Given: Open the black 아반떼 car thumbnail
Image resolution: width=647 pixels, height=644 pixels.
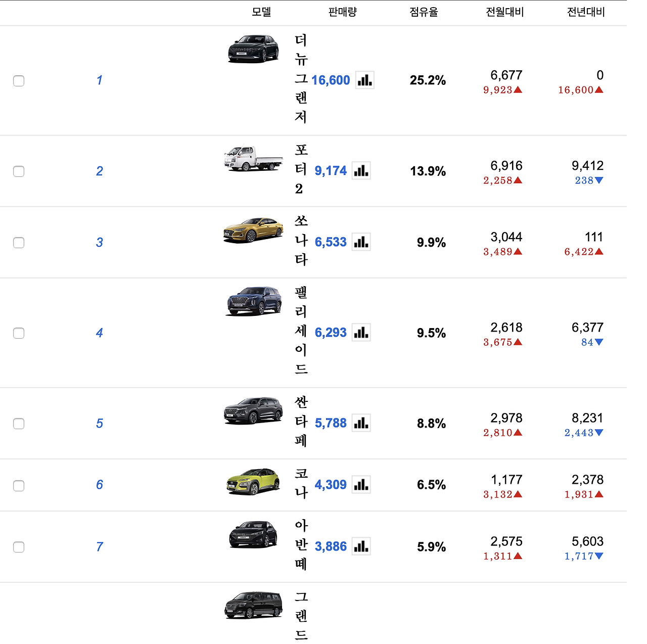Looking at the screenshot, I should coord(253,534).
